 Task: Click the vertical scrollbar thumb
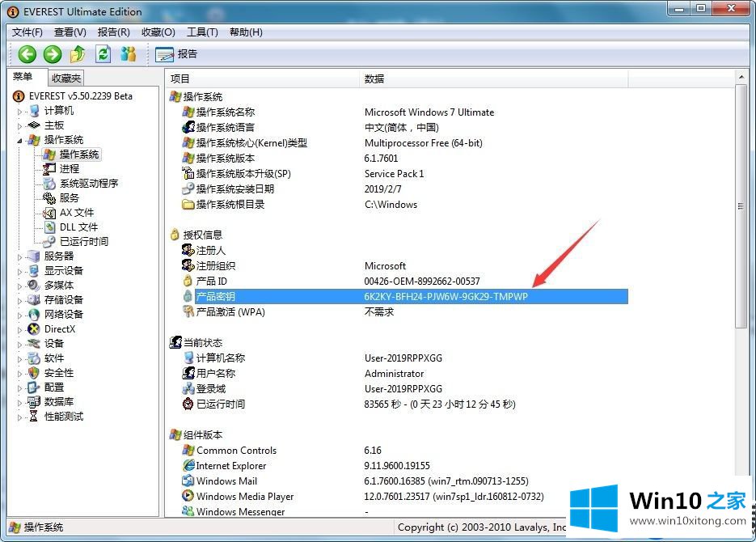point(741,206)
